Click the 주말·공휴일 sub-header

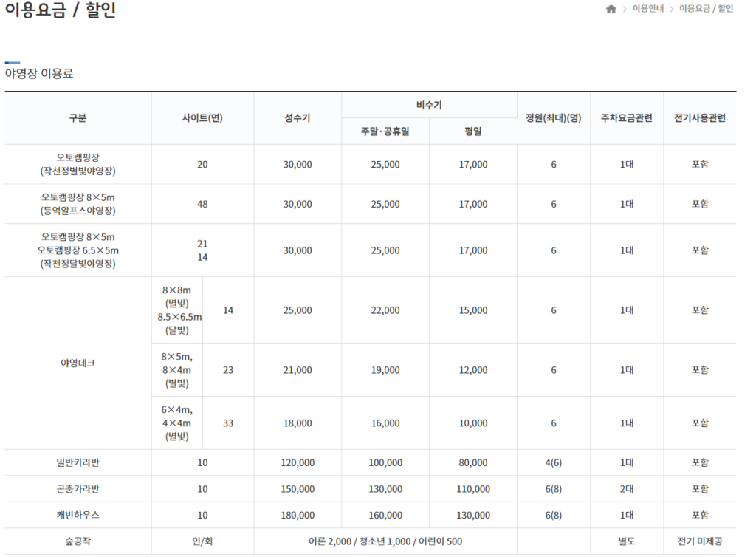[385, 131]
